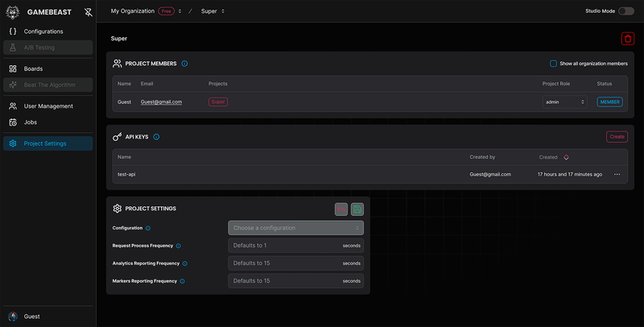Click the Create API key button
The image size is (644, 327).
(x=617, y=137)
